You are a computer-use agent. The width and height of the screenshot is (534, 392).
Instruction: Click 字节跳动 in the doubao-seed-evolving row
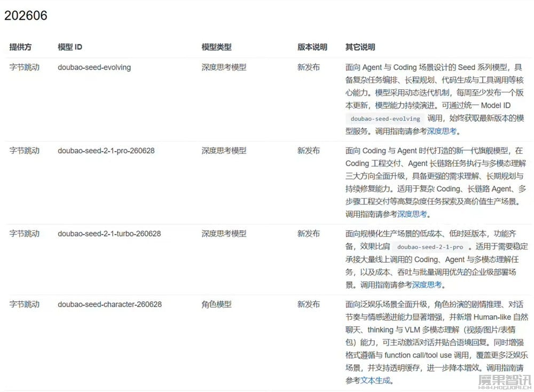[x=24, y=67]
